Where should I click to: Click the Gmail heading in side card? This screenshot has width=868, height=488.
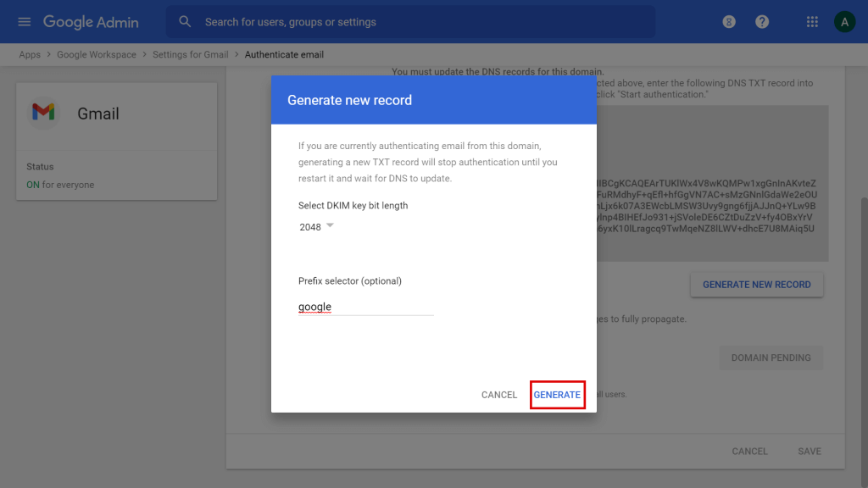[x=98, y=114]
